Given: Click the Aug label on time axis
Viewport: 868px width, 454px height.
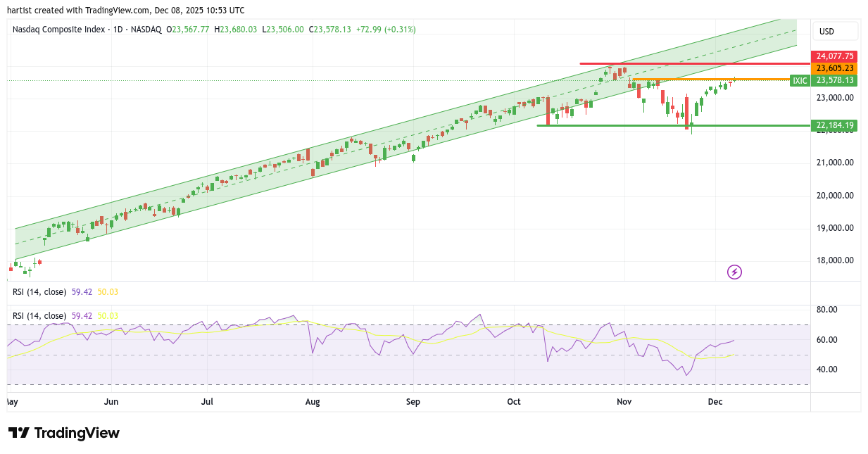Looking at the screenshot, I should [x=313, y=402].
